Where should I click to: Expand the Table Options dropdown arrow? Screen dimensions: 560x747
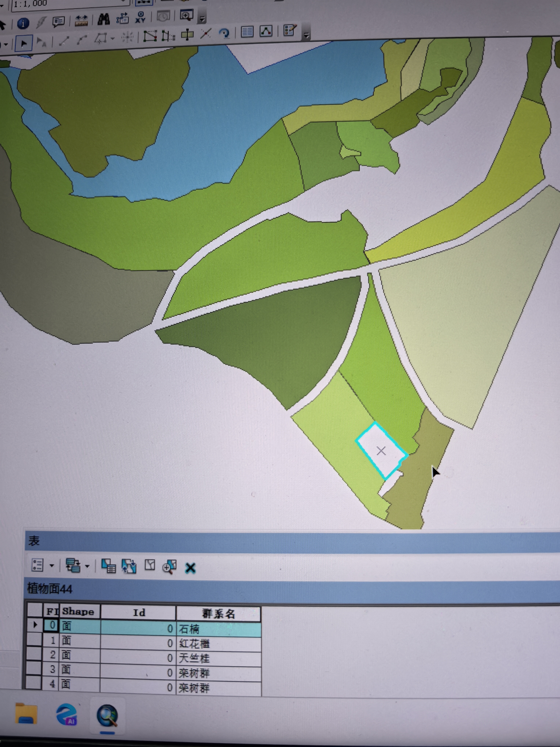click(52, 565)
